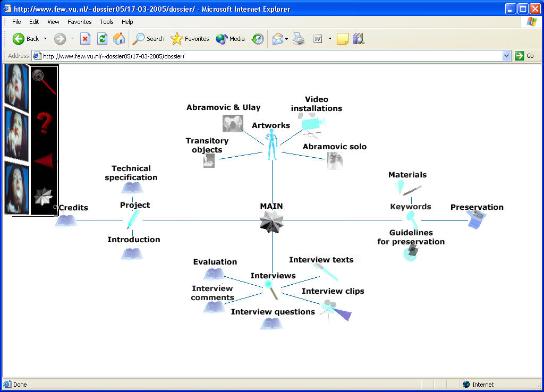Refresh the page with green arrows icon
Screen dimensions: 544x392
click(102, 39)
